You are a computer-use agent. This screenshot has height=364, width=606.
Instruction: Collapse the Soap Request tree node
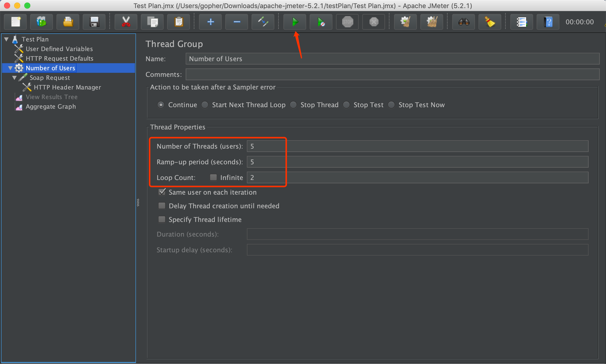[14, 78]
